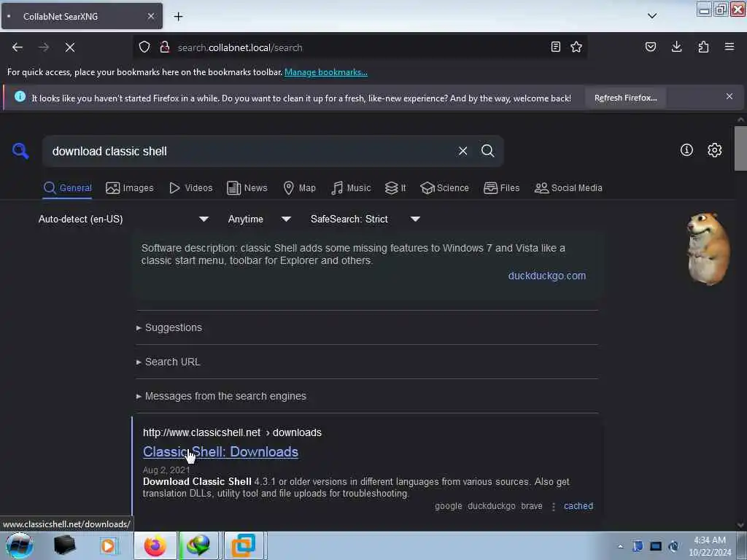The height and width of the screenshot is (560, 747).
Task: Open the globe download manager taskbar icon
Action: tap(198, 545)
